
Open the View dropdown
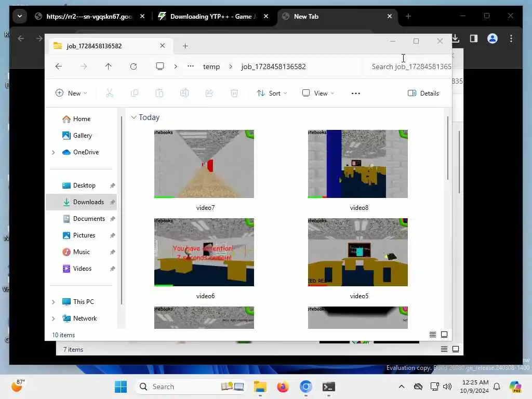(318, 94)
